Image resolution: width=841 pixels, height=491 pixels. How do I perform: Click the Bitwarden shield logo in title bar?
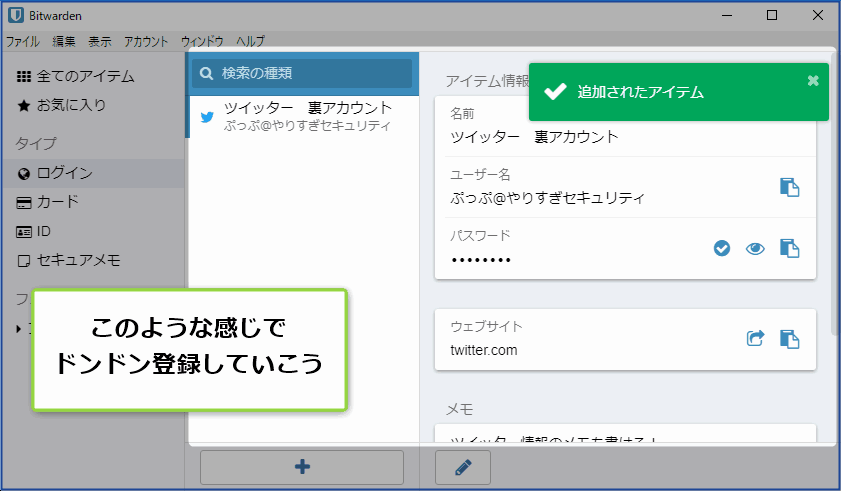[x=16, y=16]
